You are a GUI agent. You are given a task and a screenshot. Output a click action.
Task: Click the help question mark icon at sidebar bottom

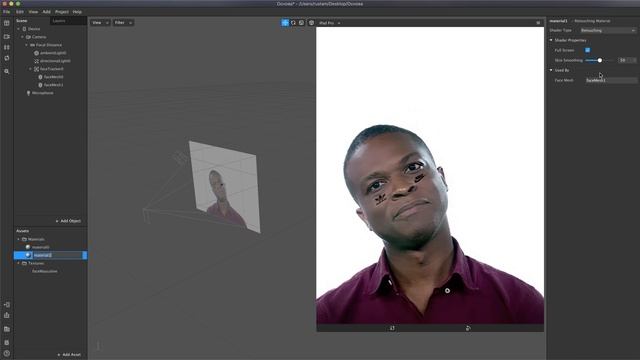pos(7,353)
